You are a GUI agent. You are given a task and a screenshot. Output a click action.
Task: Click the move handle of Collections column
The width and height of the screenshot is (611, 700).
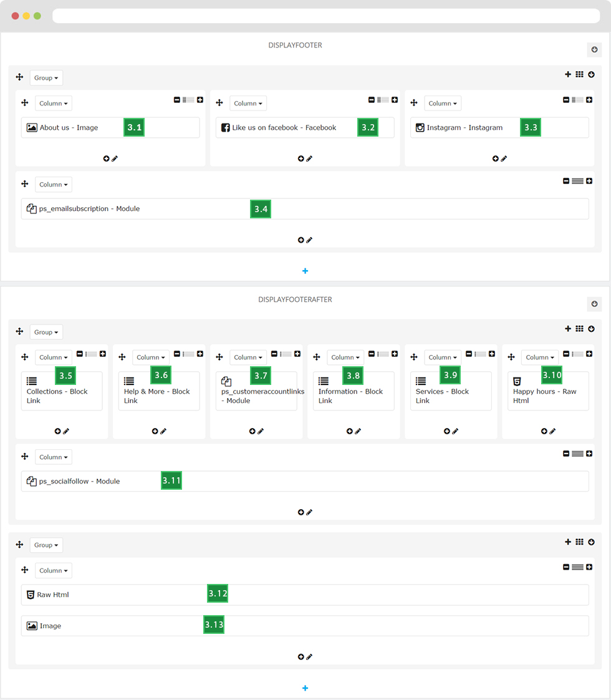25,357
